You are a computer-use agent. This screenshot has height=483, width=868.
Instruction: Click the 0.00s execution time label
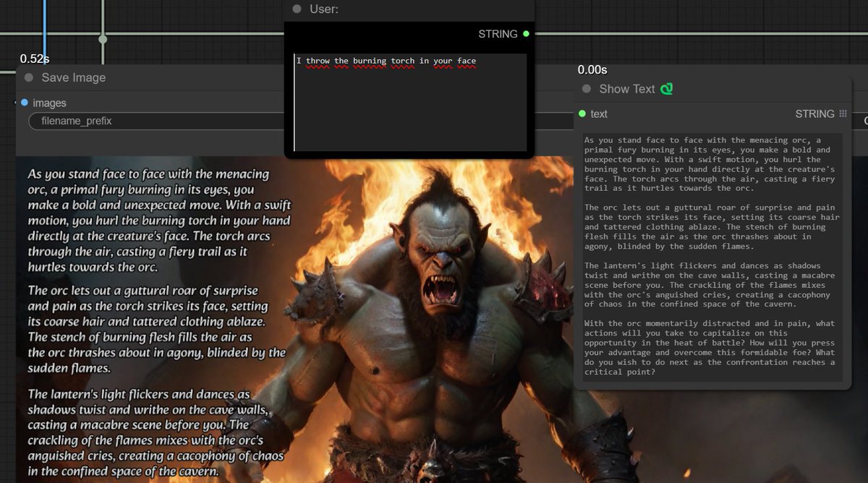(592, 70)
